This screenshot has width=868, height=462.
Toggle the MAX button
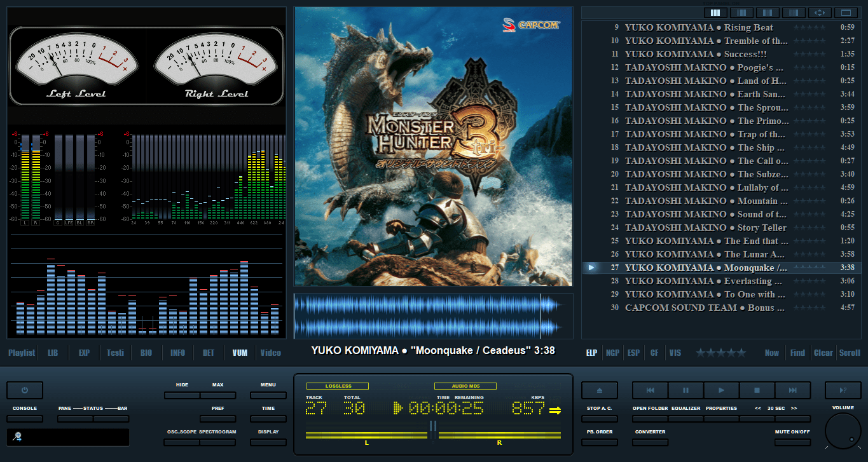click(x=217, y=395)
